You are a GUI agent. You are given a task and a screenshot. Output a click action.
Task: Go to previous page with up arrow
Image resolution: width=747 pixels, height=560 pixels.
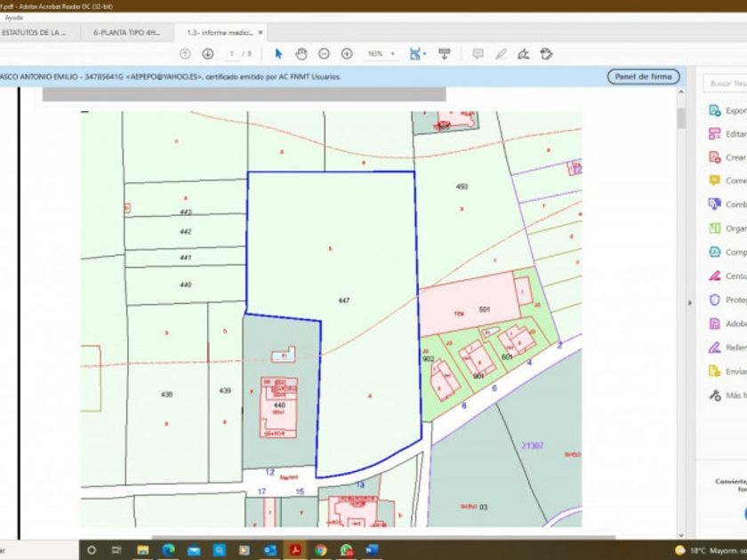pos(185,54)
